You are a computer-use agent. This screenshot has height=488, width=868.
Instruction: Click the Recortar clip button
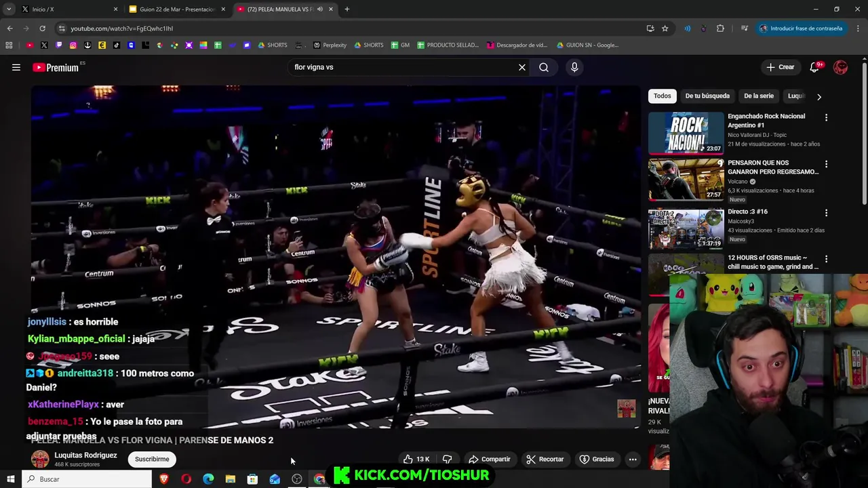click(545, 459)
